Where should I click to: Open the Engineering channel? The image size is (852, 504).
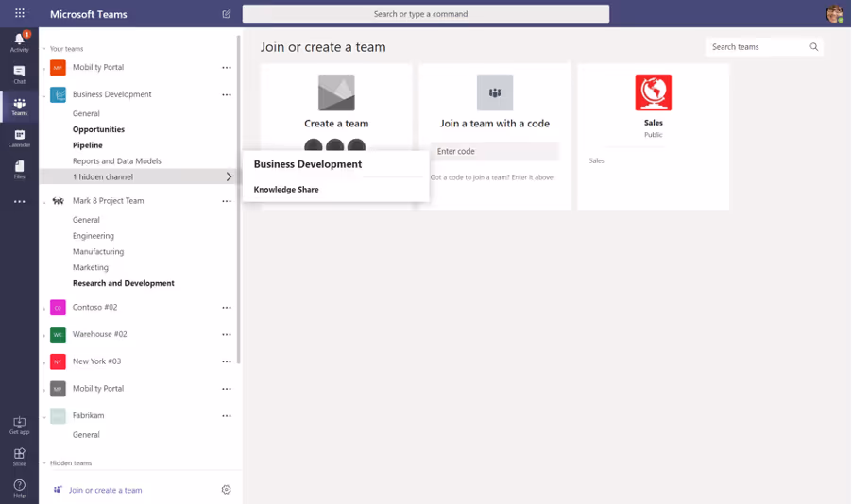(x=93, y=236)
